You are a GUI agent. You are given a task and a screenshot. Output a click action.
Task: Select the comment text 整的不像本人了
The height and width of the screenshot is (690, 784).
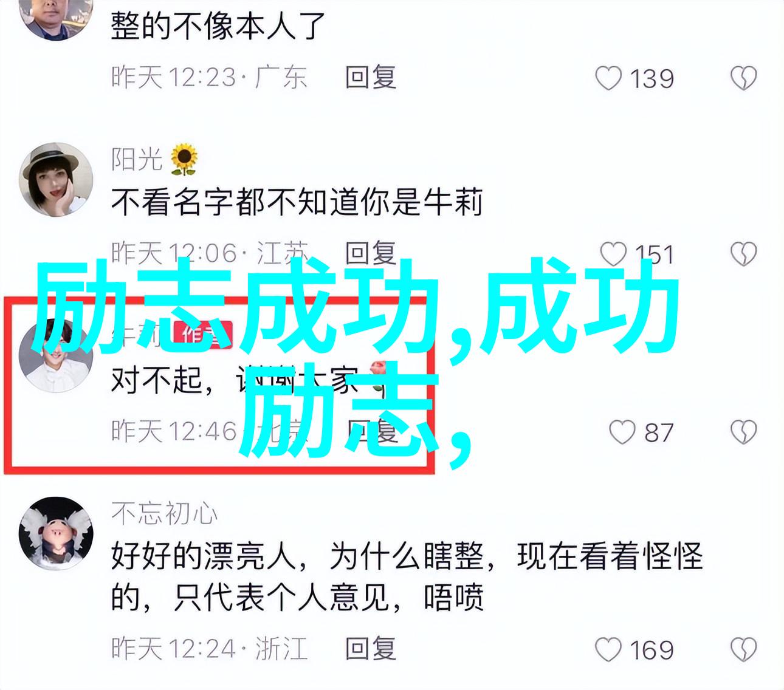(x=218, y=26)
